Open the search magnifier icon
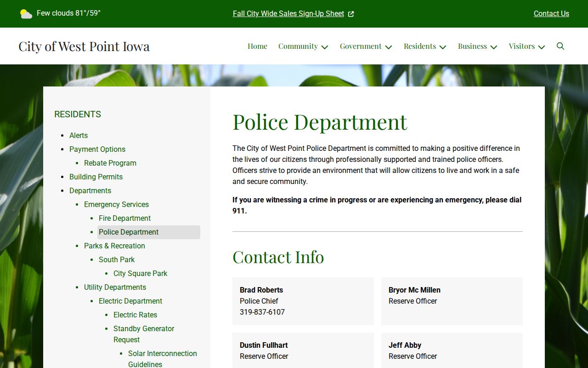The height and width of the screenshot is (368, 588). [560, 46]
